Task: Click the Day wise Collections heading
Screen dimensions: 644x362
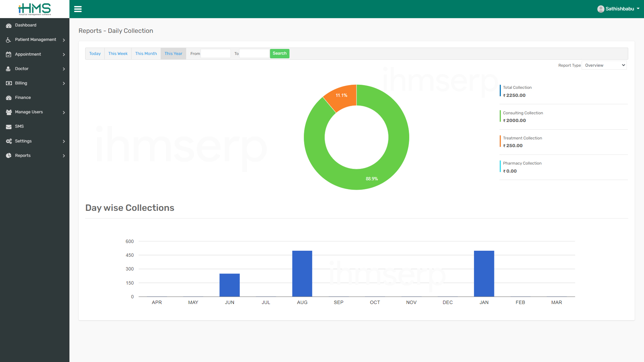Action: 130,208
